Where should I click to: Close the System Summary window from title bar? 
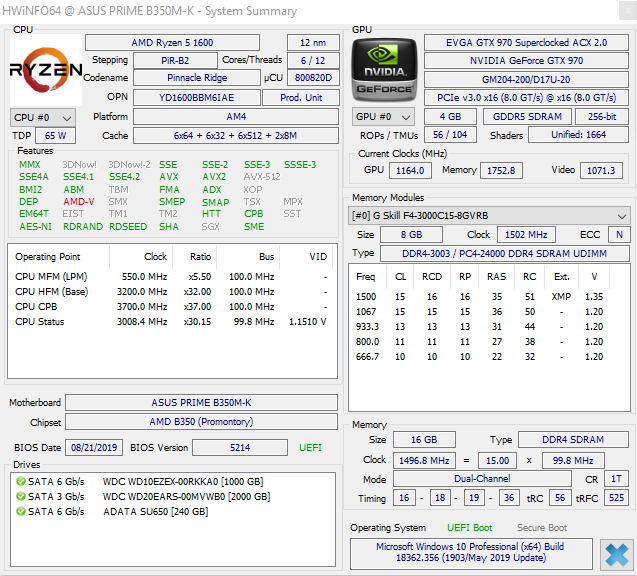click(x=628, y=11)
